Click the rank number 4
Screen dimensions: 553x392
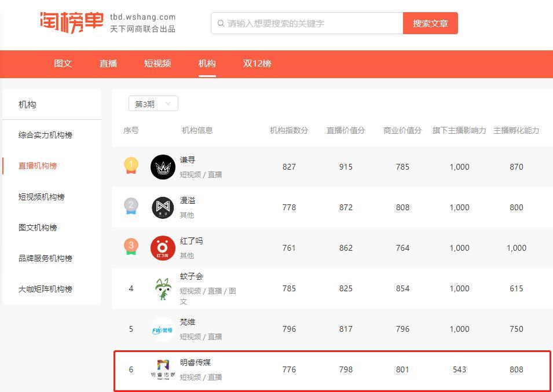click(x=131, y=289)
